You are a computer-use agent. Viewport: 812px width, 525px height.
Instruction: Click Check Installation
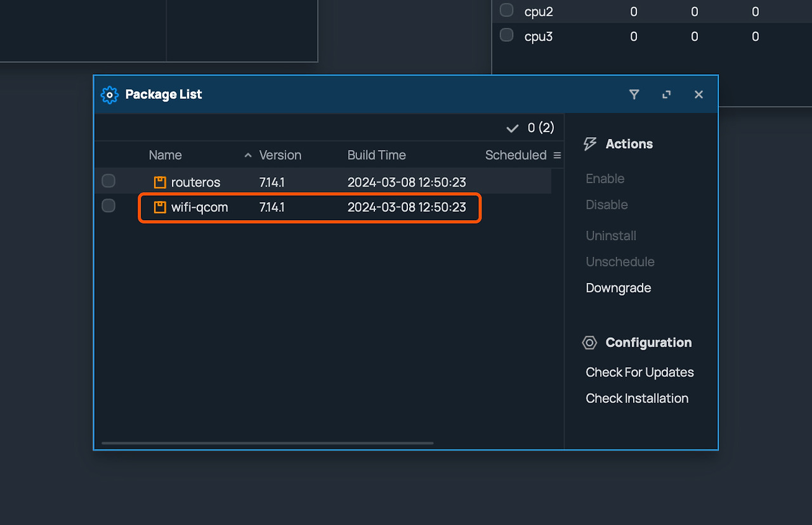coord(637,399)
